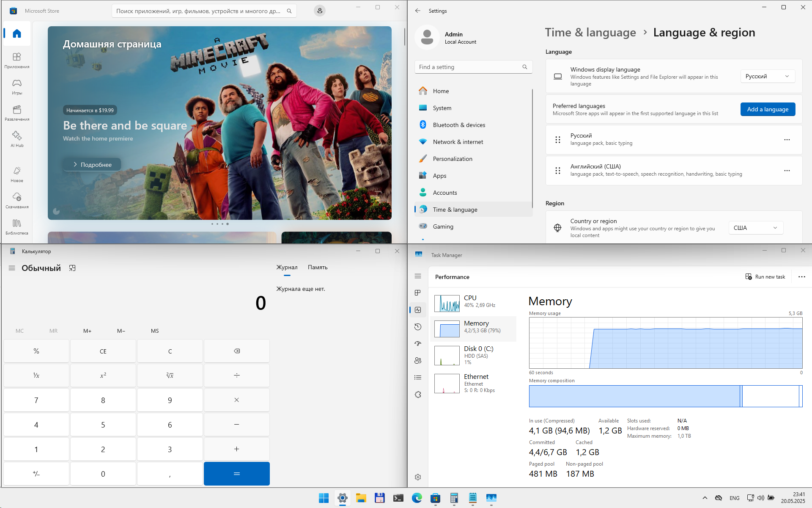Open Task Manager settings gear

tap(418, 477)
